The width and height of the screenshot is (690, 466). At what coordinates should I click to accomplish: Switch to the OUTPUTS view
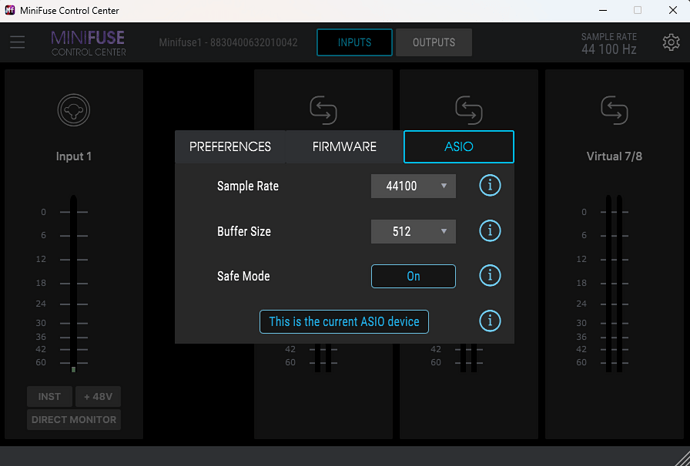pos(434,42)
